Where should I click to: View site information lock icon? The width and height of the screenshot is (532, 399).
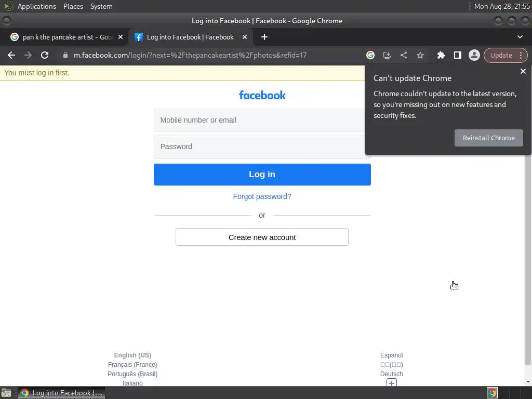click(x=65, y=55)
